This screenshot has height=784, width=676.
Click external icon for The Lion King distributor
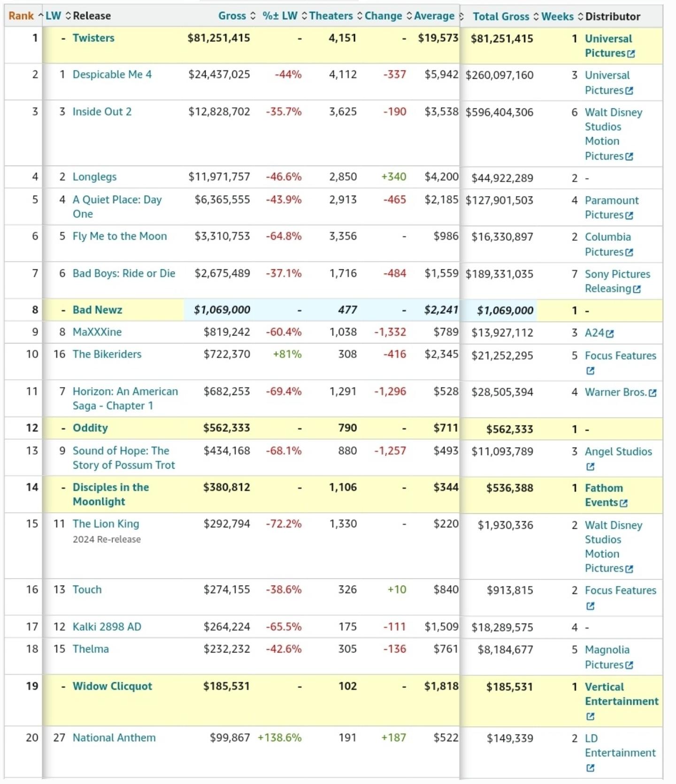point(629,569)
